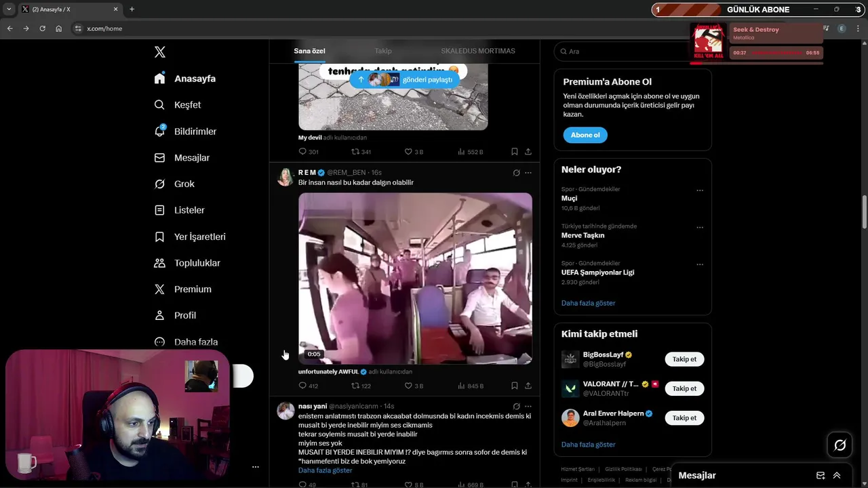Open account menu three dots in sidebar
The image size is (868, 488).
pos(256,467)
